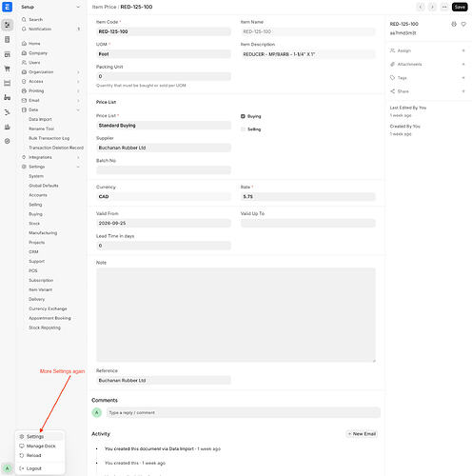Open the invoice dock icon
Image resolution: width=472 pixels, height=476 pixels.
coord(7,39)
